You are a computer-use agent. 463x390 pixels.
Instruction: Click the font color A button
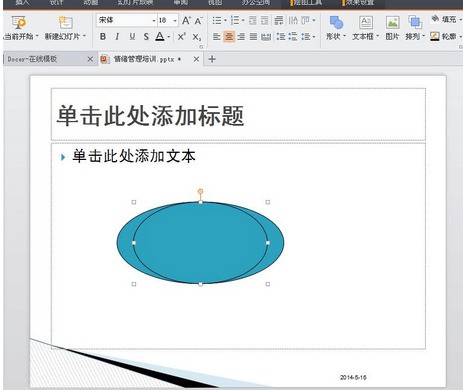point(160,36)
